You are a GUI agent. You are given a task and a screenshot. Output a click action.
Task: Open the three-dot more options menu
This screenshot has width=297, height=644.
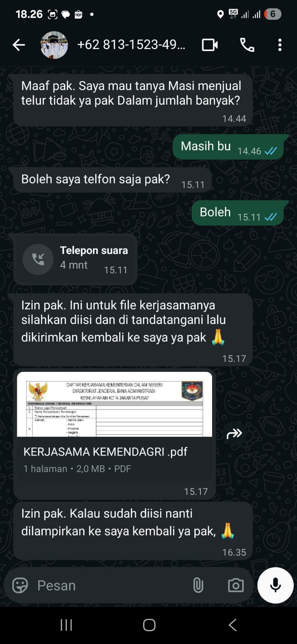click(280, 45)
